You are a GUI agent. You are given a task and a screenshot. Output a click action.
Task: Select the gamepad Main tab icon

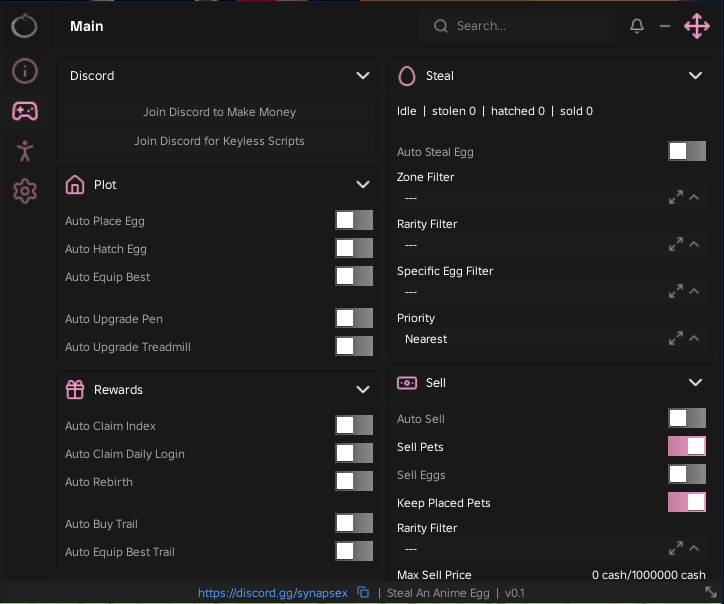point(25,111)
